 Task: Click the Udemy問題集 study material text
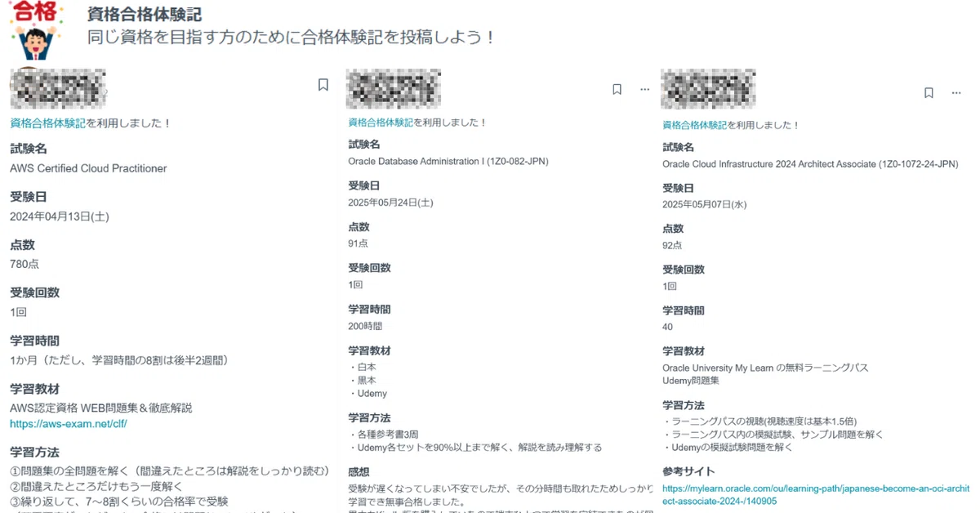tap(691, 380)
